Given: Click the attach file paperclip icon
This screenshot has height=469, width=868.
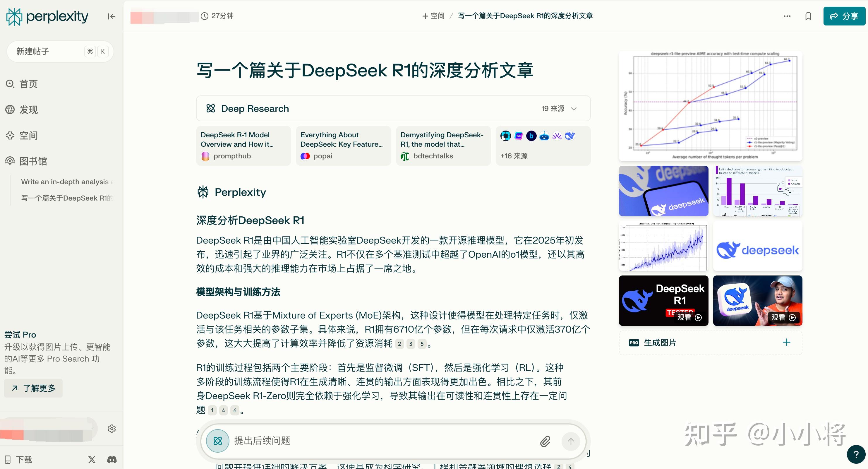Looking at the screenshot, I should [x=545, y=441].
